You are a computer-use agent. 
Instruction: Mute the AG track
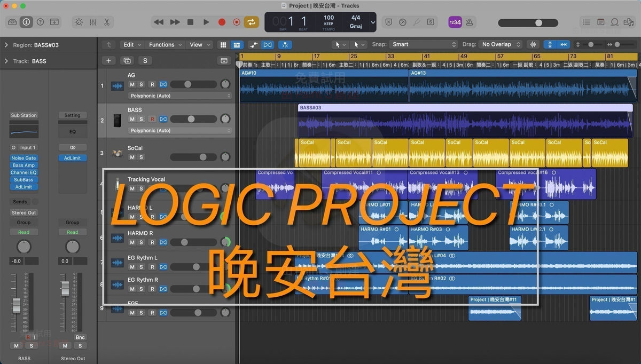132,84
